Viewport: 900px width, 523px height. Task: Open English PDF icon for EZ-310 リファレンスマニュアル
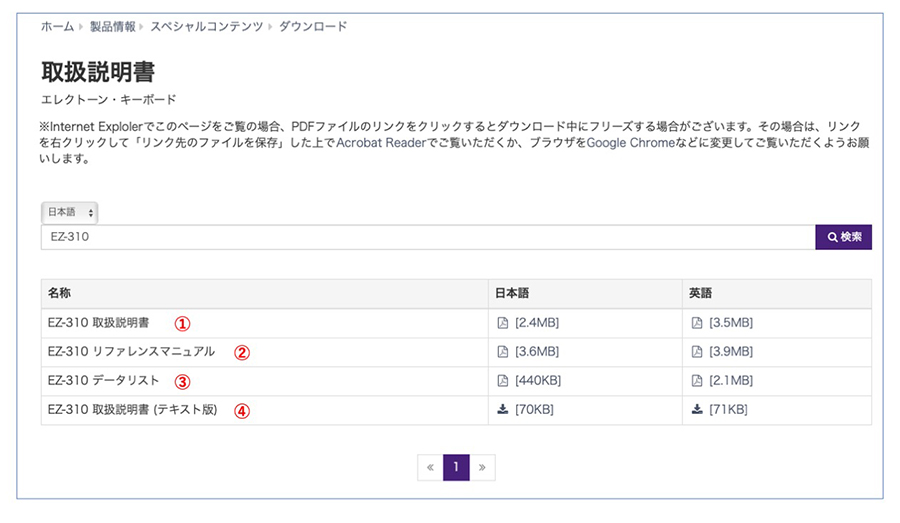(x=697, y=351)
